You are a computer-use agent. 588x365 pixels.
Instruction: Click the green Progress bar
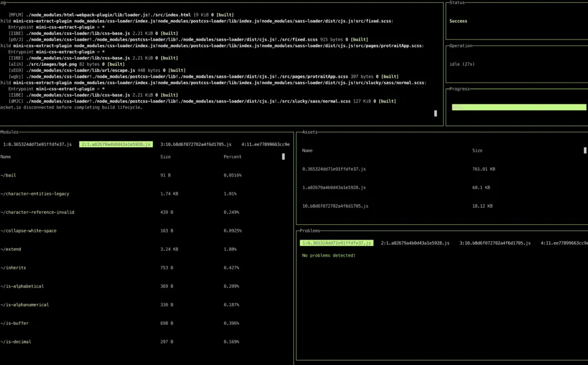(519, 107)
